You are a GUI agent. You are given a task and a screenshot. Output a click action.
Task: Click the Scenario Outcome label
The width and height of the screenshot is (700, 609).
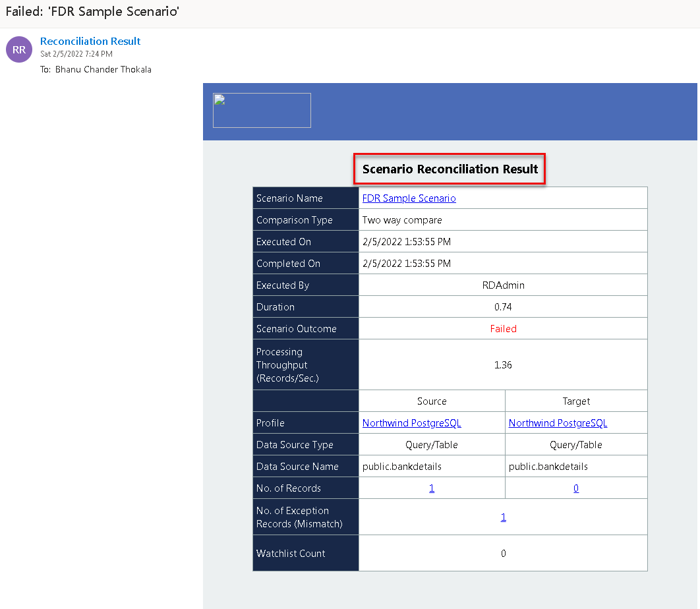point(297,329)
